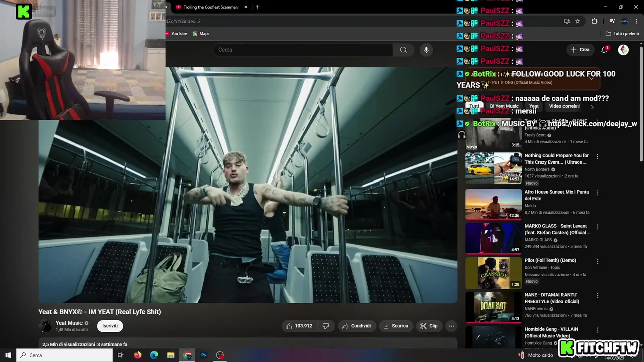The height and width of the screenshot is (362, 644).
Task: Click the YouTube search magnifier button
Action: (x=403, y=50)
